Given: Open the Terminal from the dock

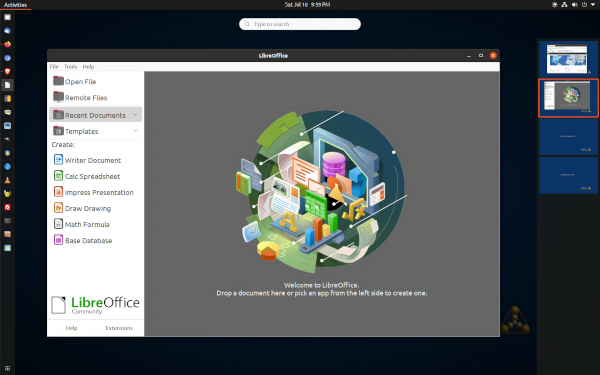Looking at the screenshot, I should [7, 221].
